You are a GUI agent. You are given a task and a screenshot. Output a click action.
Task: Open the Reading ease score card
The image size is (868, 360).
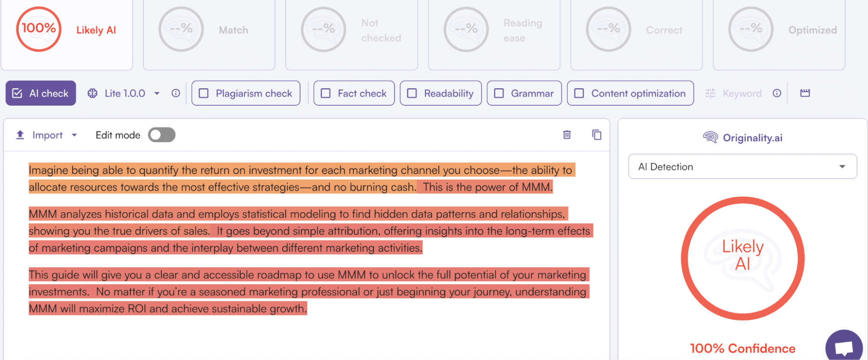tap(494, 34)
